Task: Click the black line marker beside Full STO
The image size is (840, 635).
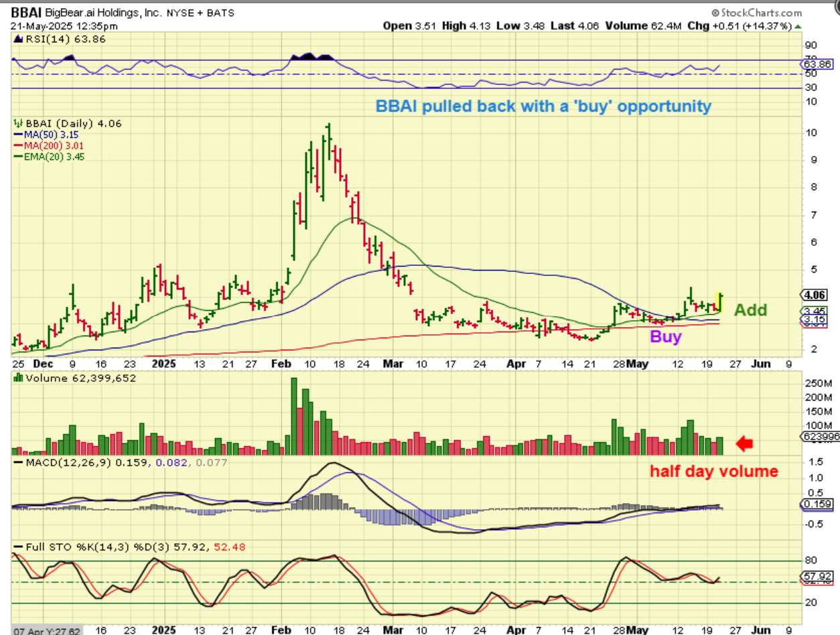Action: [17, 547]
